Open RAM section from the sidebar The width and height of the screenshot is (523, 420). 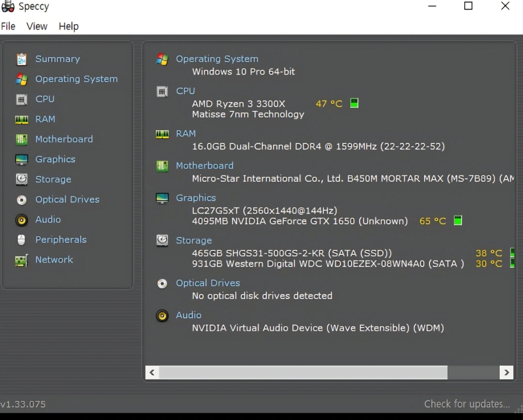[46, 119]
